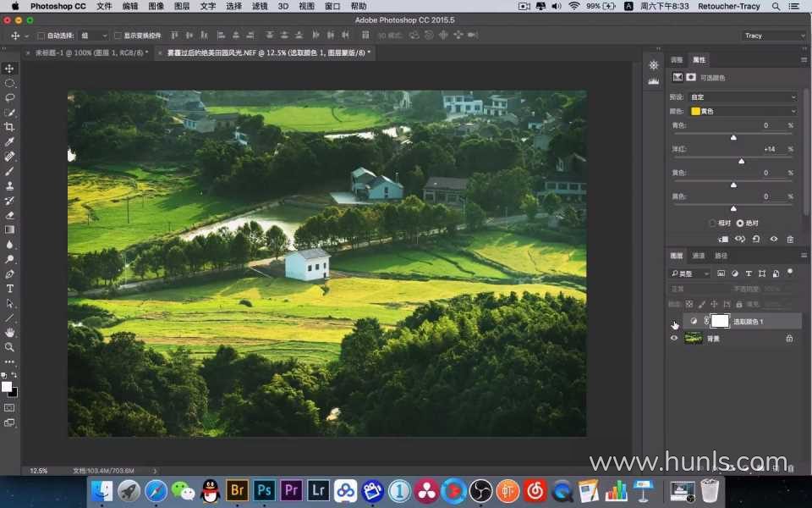Screen dimensions: 812x508
Task: Enable the 显示变换控件 checkbox
Action: point(118,36)
